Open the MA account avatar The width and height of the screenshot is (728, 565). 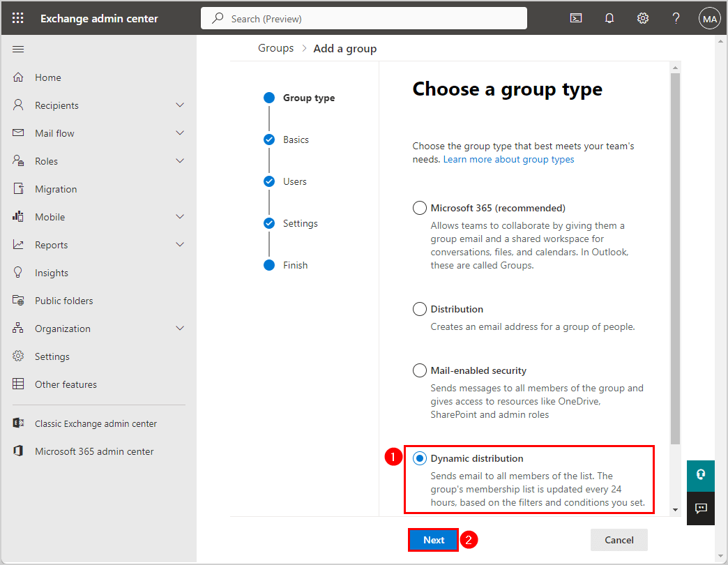709,19
